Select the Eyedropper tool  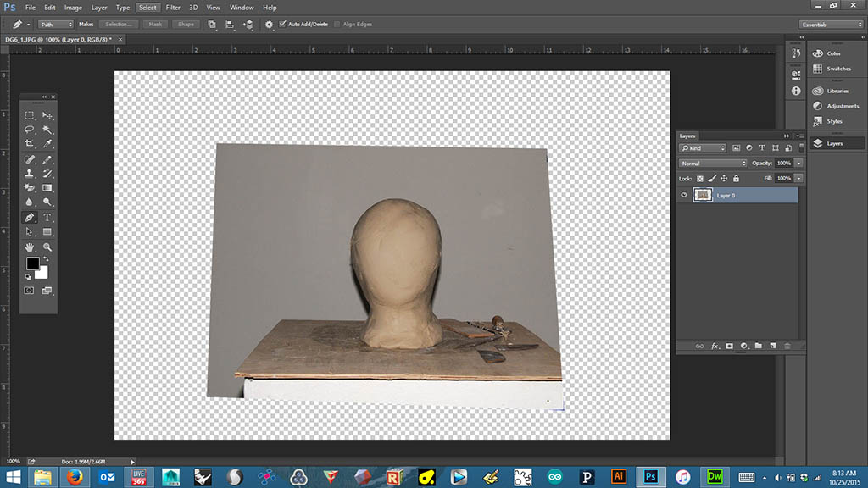coord(47,144)
